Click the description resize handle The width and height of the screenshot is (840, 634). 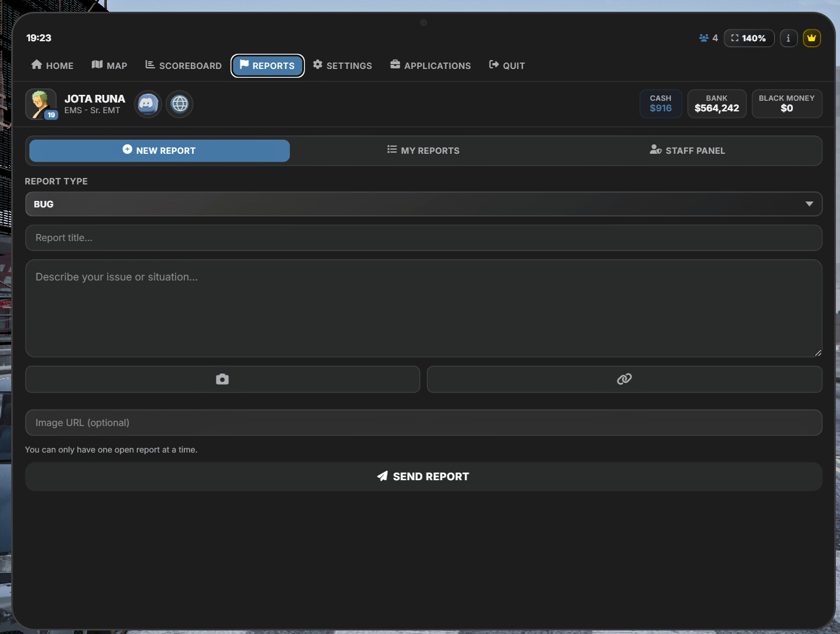click(818, 352)
